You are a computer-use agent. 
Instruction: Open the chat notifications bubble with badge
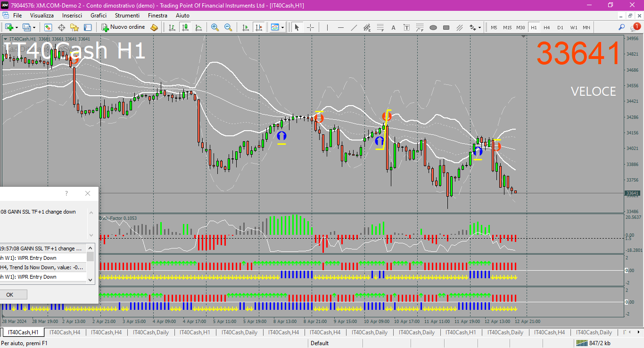635,27
